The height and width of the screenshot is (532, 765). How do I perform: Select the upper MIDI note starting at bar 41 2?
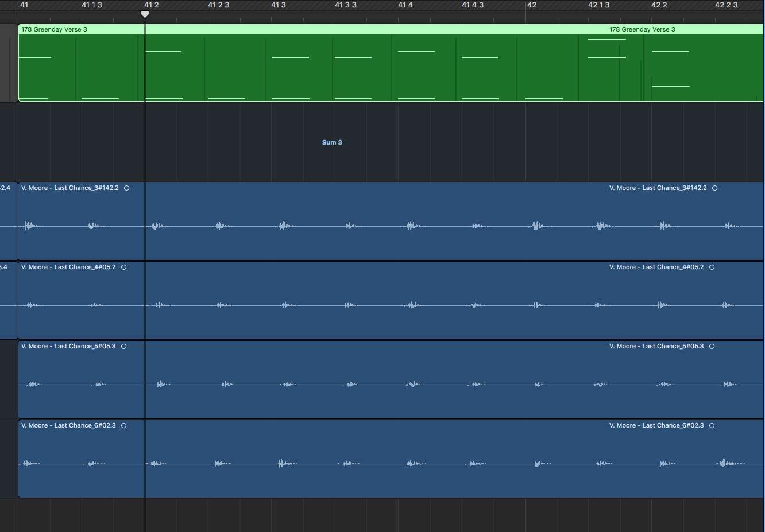pos(164,51)
